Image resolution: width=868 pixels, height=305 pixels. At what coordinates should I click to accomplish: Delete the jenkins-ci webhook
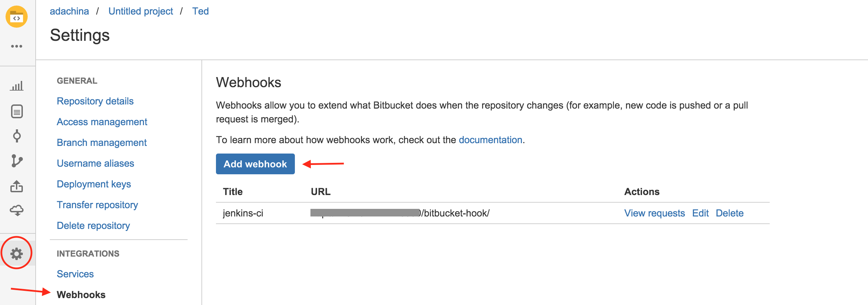pyautogui.click(x=730, y=213)
